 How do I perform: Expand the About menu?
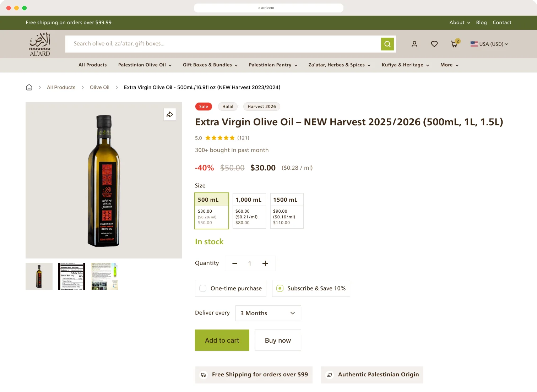click(460, 22)
